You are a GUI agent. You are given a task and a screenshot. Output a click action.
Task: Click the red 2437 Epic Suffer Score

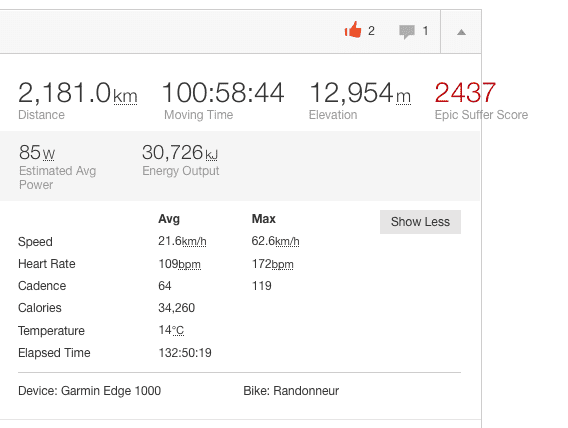pos(465,92)
